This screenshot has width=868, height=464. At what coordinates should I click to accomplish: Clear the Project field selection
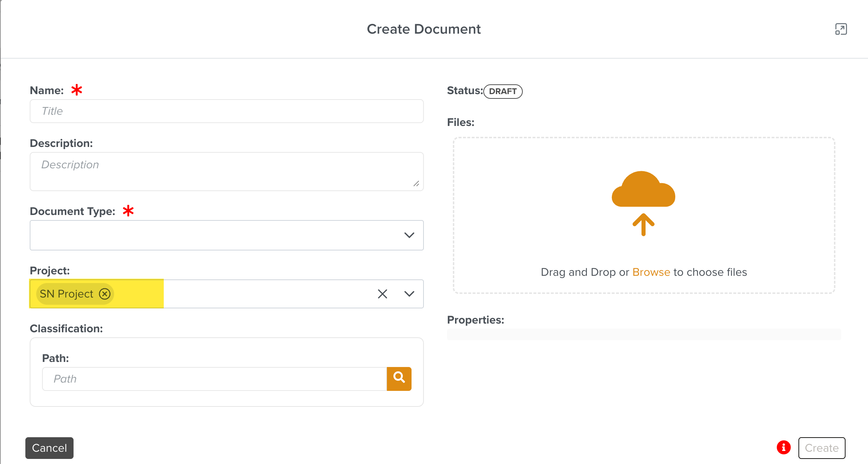pyautogui.click(x=382, y=294)
